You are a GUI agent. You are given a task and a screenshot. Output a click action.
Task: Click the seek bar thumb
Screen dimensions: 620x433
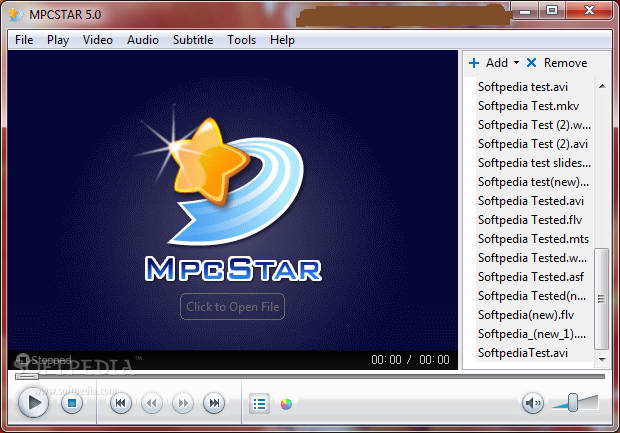point(27,376)
